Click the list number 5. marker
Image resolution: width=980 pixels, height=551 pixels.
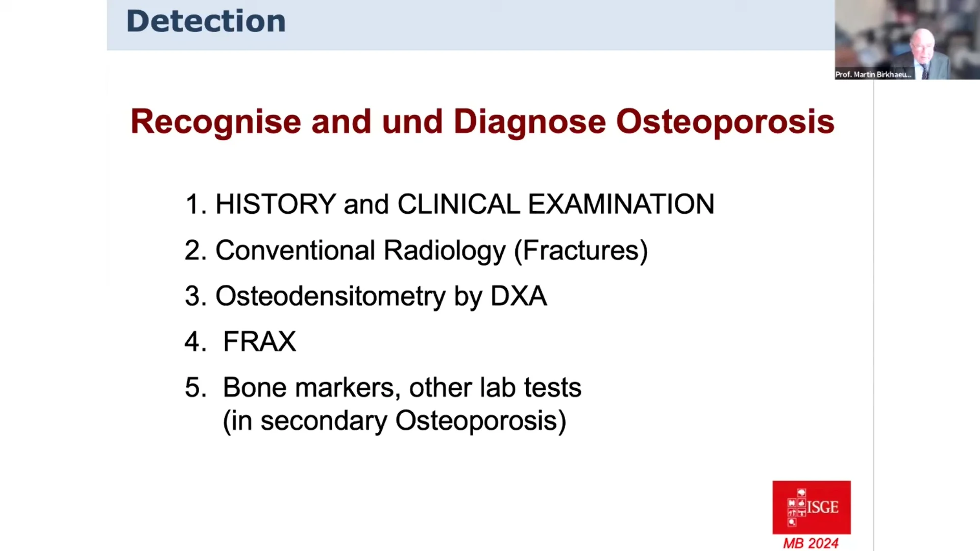click(x=195, y=387)
